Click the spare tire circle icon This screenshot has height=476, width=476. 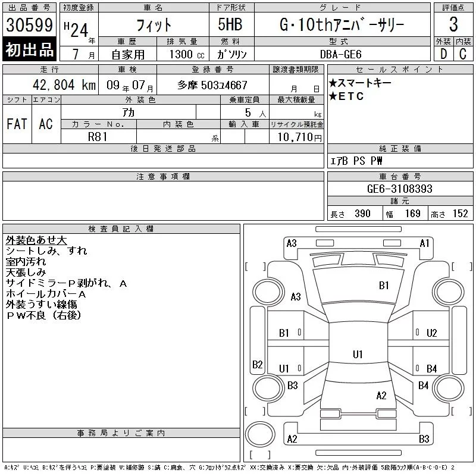(x=260, y=434)
